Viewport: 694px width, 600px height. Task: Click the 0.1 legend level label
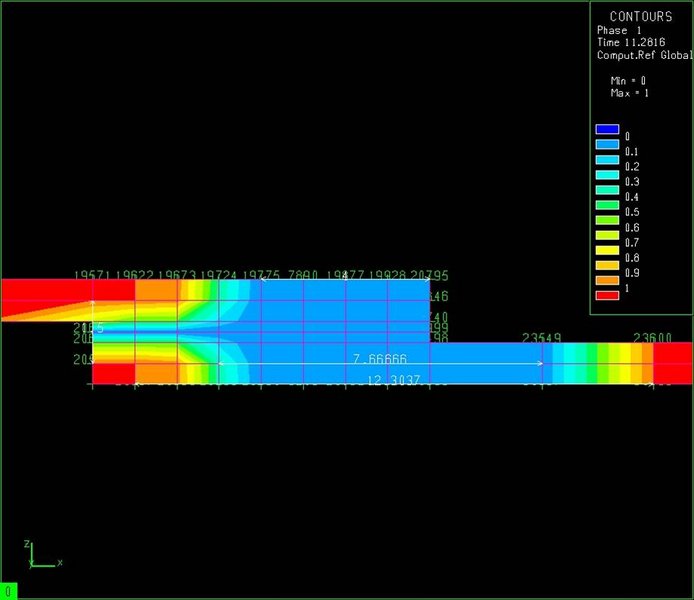(632, 152)
